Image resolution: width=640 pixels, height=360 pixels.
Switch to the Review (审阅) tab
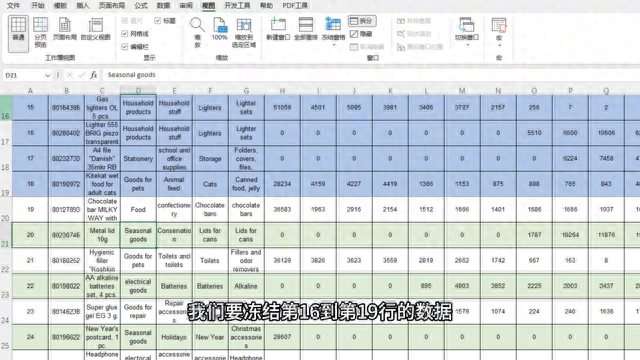pyautogui.click(x=186, y=5)
